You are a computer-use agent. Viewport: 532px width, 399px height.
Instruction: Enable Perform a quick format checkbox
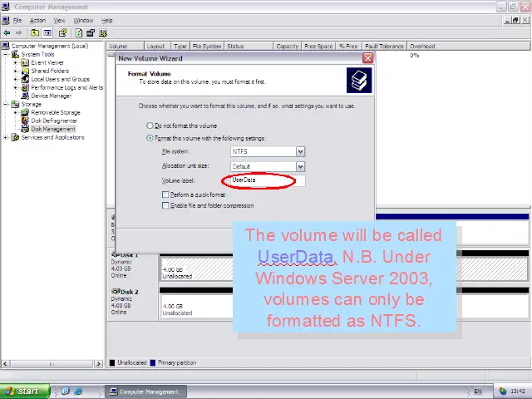[x=165, y=195]
